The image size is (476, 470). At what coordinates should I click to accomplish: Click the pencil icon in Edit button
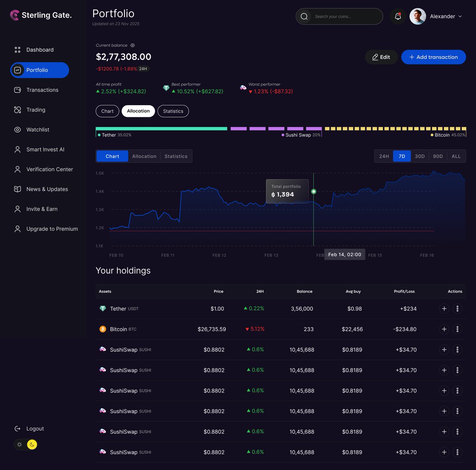(375, 57)
